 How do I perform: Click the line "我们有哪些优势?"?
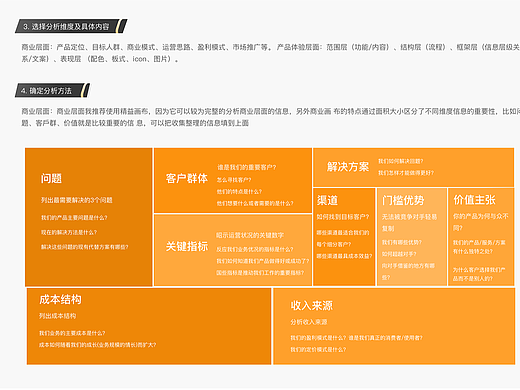pyautogui.click(x=402, y=242)
